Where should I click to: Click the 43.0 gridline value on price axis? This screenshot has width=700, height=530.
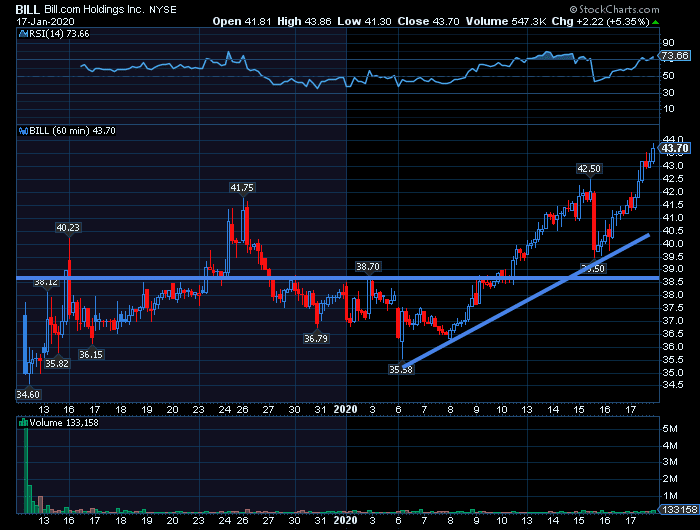coord(673,166)
